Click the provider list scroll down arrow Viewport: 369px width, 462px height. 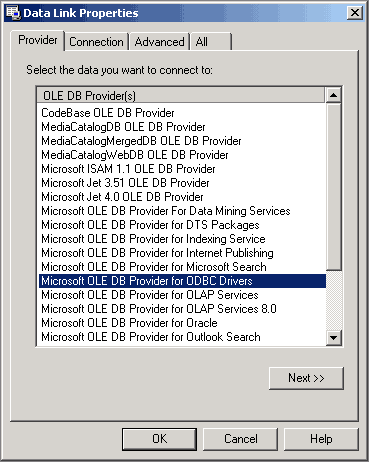[x=333, y=337]
